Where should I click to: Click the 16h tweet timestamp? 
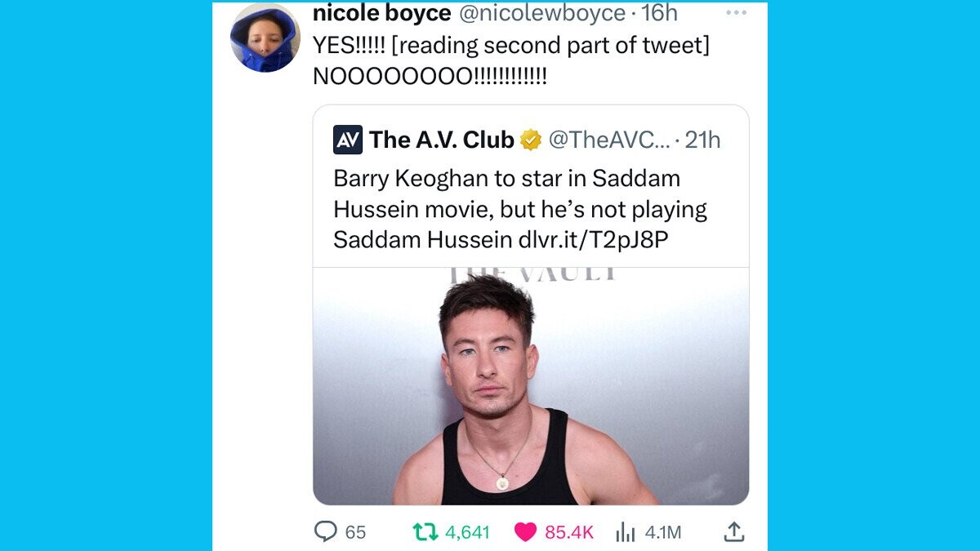point(659,13)
